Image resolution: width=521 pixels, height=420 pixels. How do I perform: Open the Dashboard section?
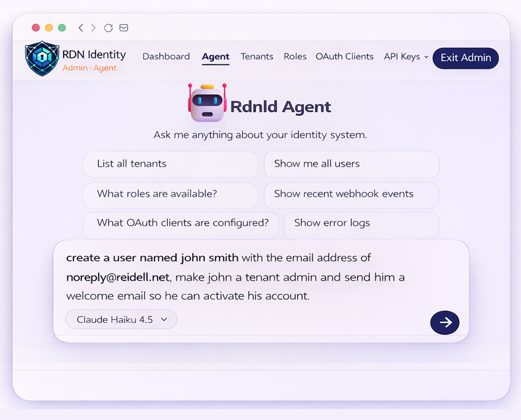(x=166, y=57)
